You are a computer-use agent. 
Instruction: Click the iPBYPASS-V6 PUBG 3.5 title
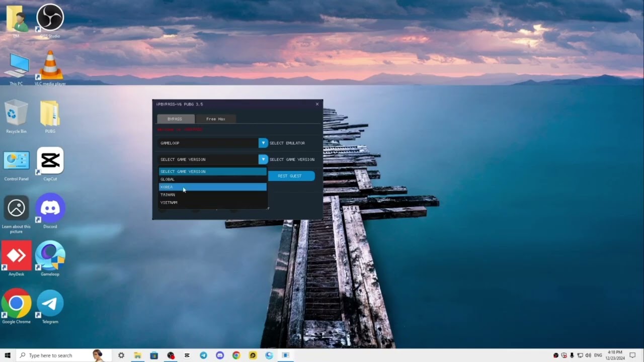coord(180,104)
